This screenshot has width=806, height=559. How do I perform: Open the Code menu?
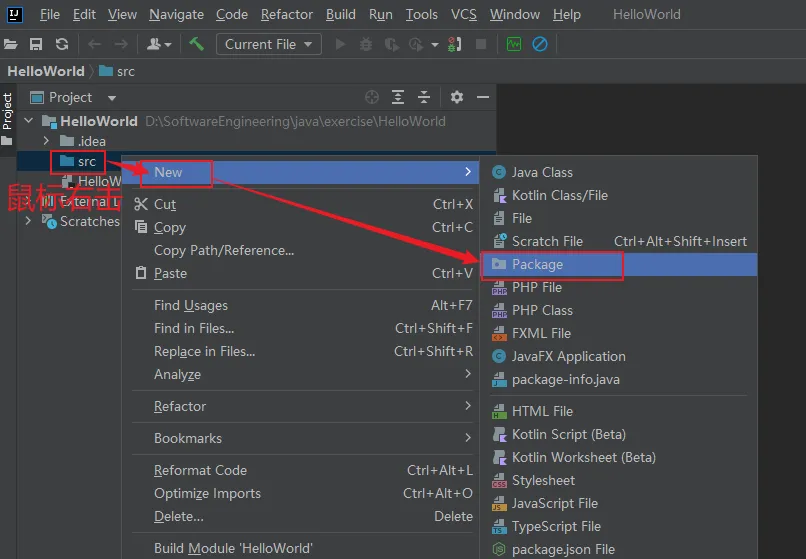pos(232,14)
